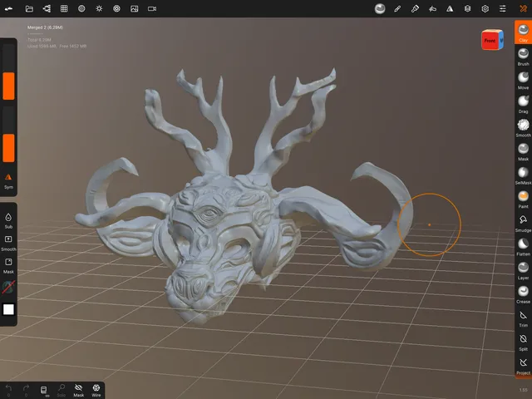Open the Stroke pencil menu

click(x=397, y=9)
